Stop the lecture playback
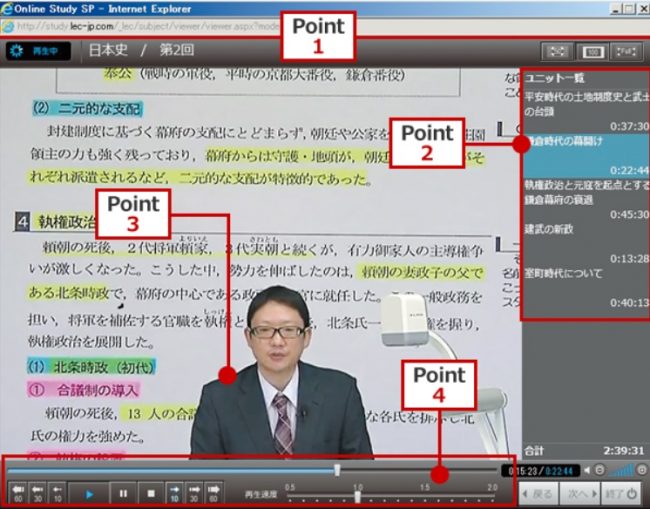The width and height of the screenshot is (650, 509). coord(151,493)
